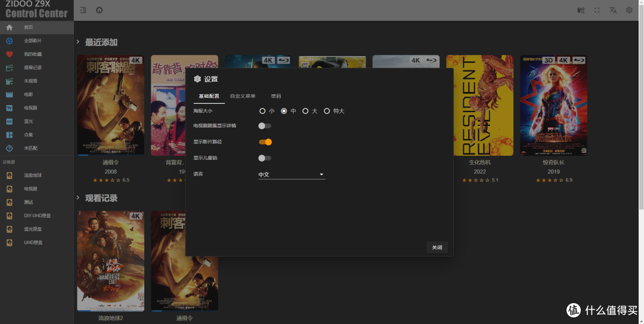644x324 pixels.
Task: Open 蓝光 HD item in sidebar
Action: [37, 121]
